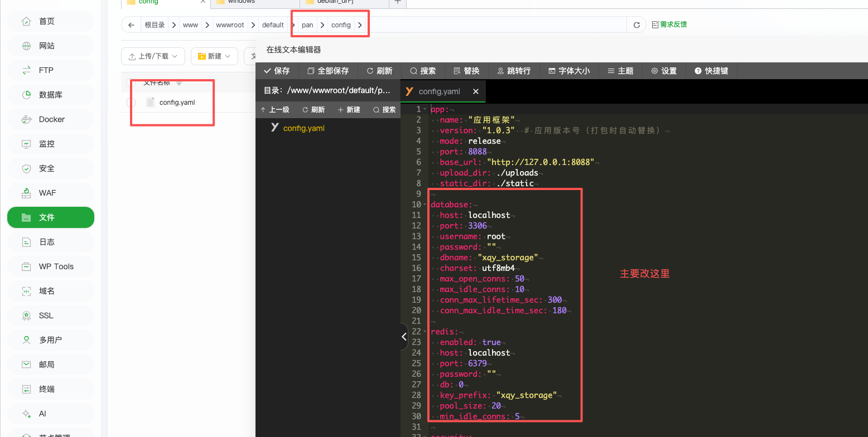Open the 需求反馈 feedback link
Screen dimensions: 868x437
(x=669, y=25)
